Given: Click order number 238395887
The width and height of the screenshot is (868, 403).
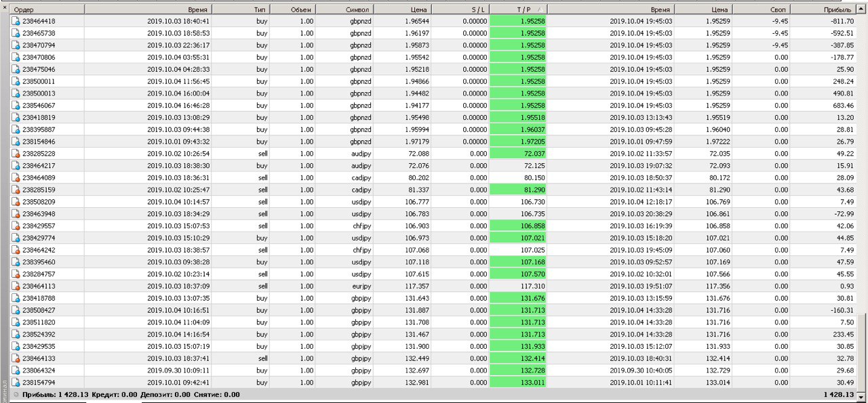Looking at the screenshot, I should [x=39, y=129].
